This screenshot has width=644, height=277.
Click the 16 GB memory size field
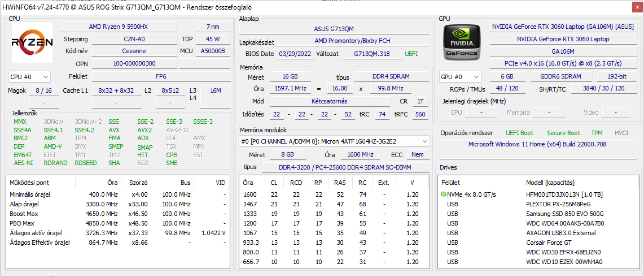290,76
